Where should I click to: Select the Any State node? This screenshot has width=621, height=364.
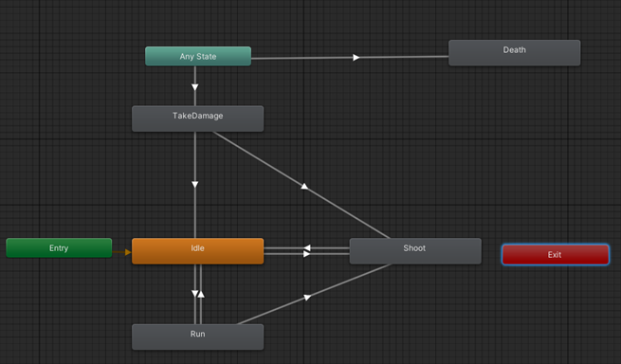(x=198, y=56)
